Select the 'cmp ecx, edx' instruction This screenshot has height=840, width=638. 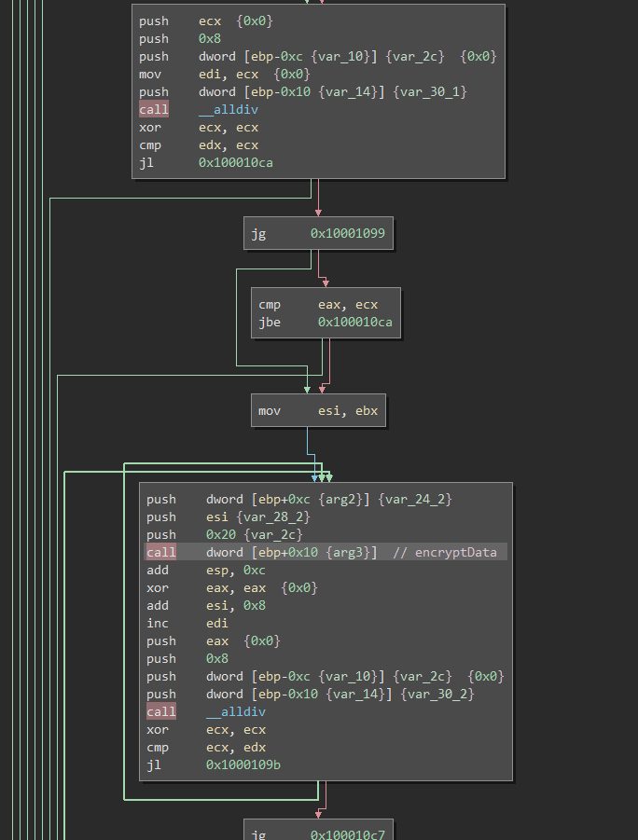click(206, 747)
